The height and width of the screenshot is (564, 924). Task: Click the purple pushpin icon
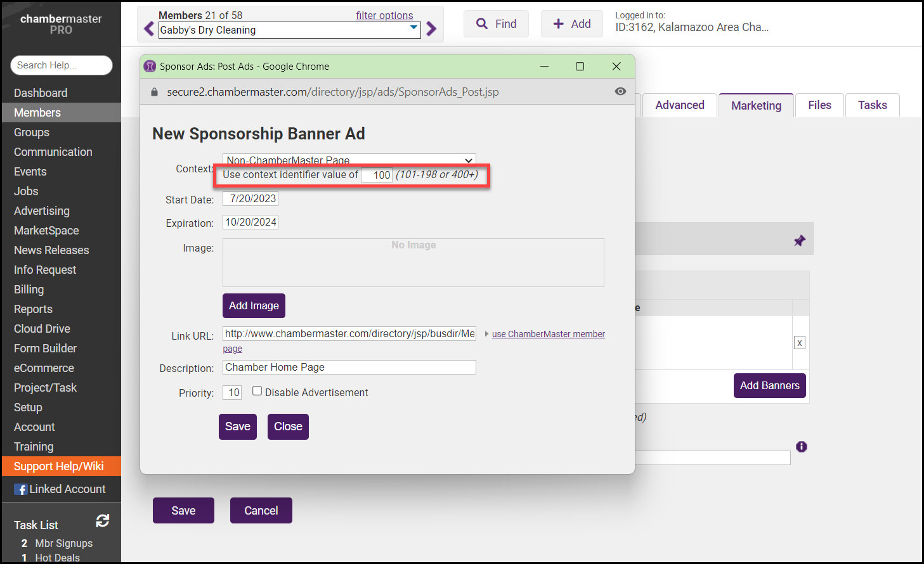click(799, 241)
